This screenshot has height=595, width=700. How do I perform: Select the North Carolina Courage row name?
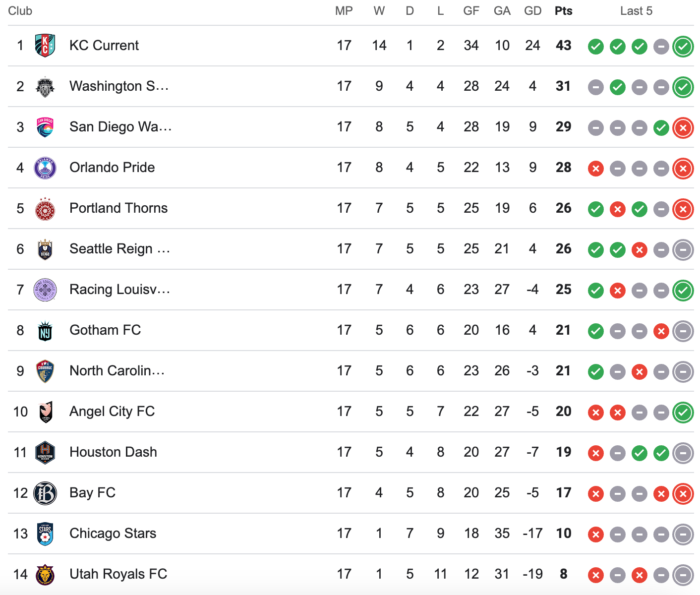coord(117,371)
